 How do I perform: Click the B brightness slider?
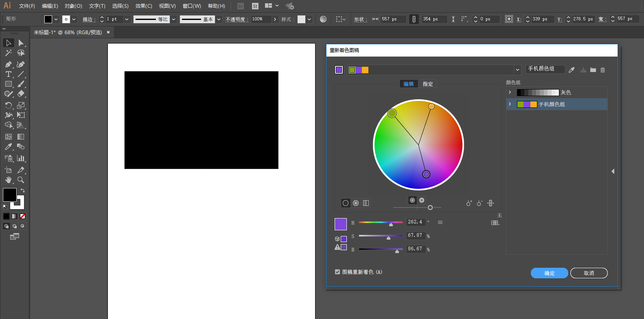pyautogui.click(x=381, y=249)
